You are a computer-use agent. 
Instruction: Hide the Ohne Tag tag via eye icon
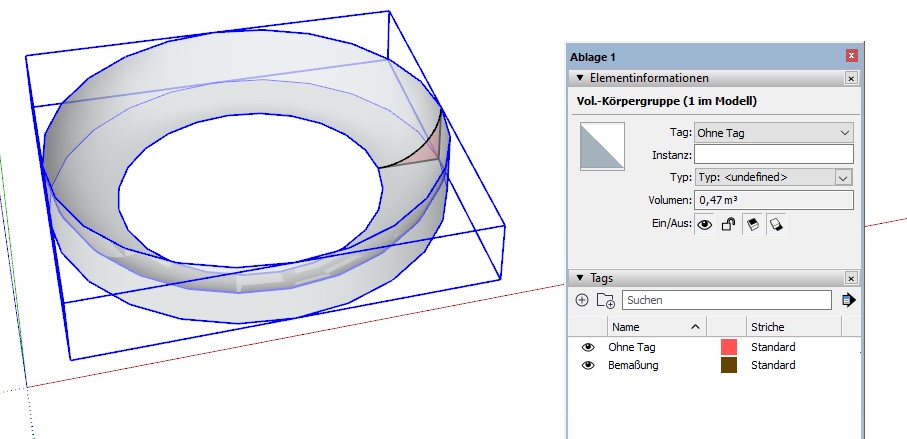588,347
